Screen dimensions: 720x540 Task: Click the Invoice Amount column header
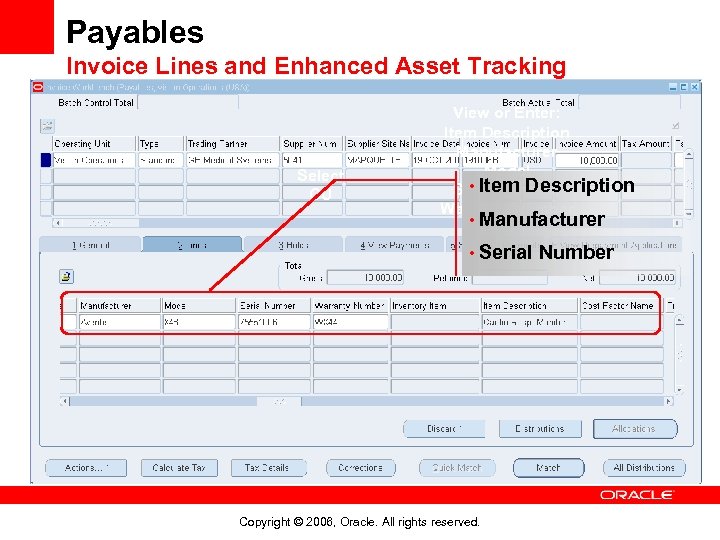pyautogui.click(x=587, y=144)
